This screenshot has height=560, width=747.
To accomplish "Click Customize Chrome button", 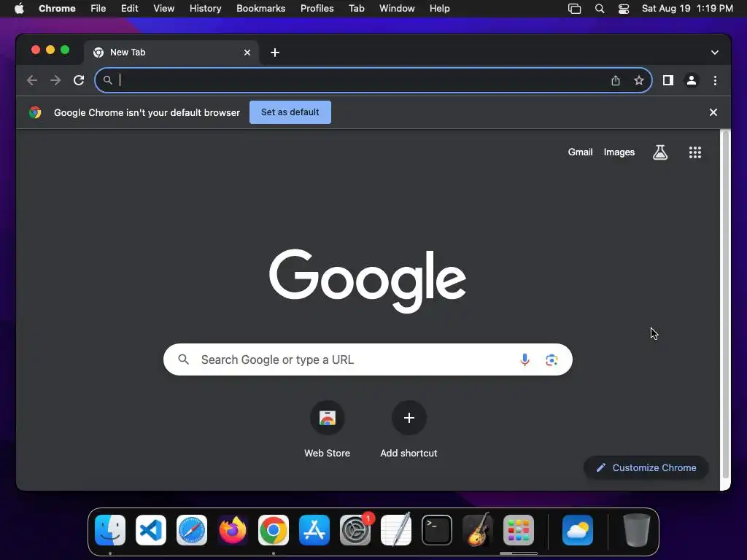I will tap(646, 467).
